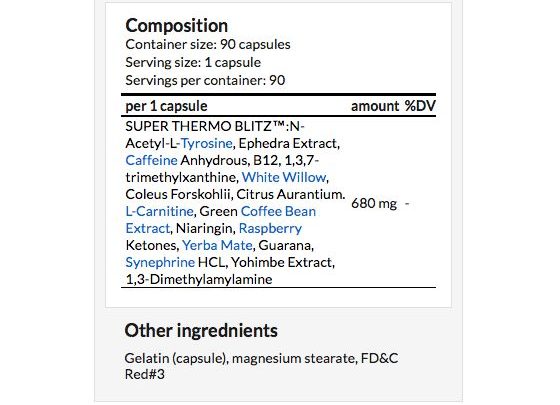Click the Serving size: 1 capsule line
Viewport: 560px width, 405px height.
click(x=193, y=62)
